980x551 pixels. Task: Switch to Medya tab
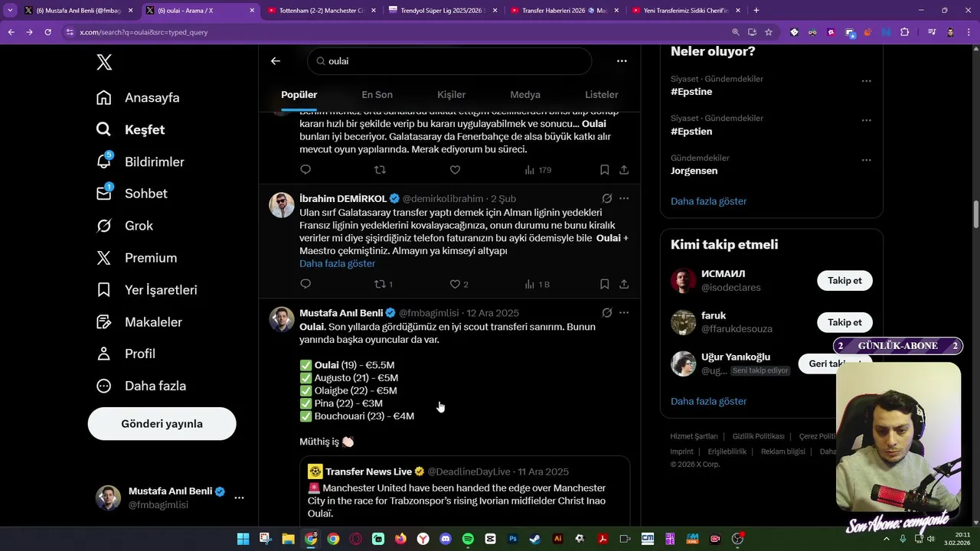point(525,95)
